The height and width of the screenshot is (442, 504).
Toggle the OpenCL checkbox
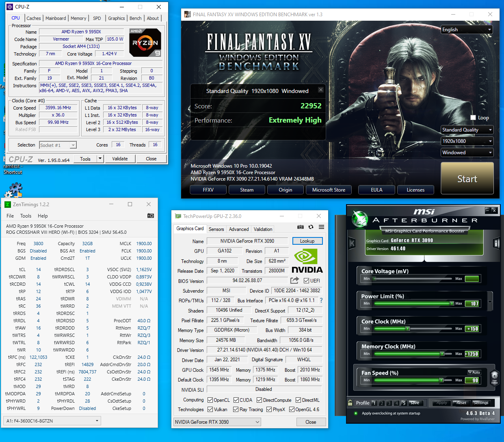(x=210, y=400)
